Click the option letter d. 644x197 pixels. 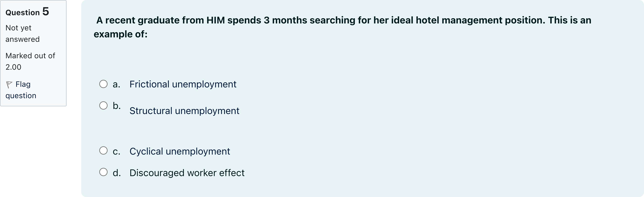tap(116, 173)
